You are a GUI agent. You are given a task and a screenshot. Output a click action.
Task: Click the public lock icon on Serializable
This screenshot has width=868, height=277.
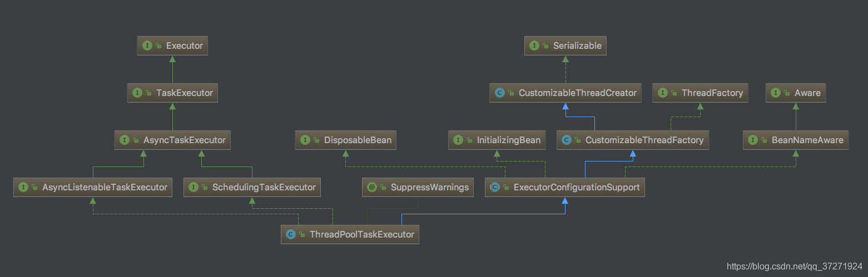[545, 46]
